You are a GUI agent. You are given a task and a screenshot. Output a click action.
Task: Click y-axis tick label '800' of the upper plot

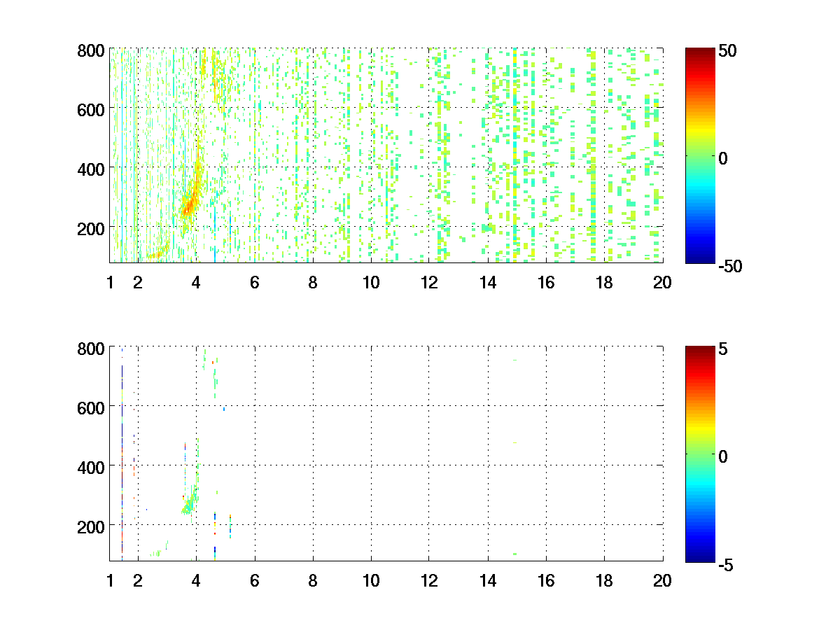pyautogui.click(x=92, y=50)
